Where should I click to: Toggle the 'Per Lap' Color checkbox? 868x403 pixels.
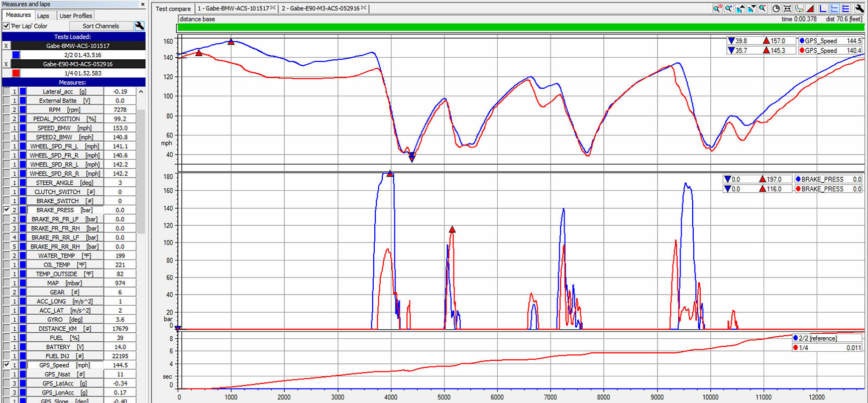pyautogui.click(x=7, y=26)
